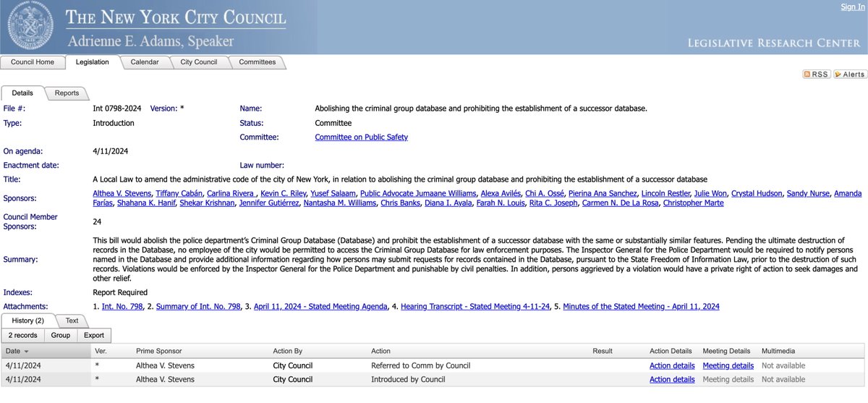Image resolution: width=868 pixels, height=403 pixels.
Task: Open sponsor Lincoln Restler link
Action: pos(666,194)
